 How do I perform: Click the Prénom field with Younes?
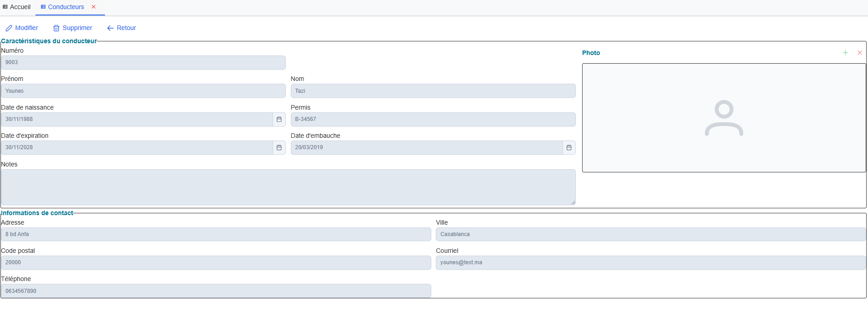pos(143,91)
